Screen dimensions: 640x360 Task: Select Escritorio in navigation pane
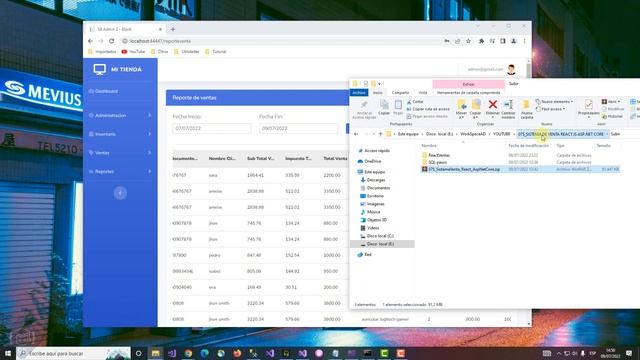click(x=374, y=196)
